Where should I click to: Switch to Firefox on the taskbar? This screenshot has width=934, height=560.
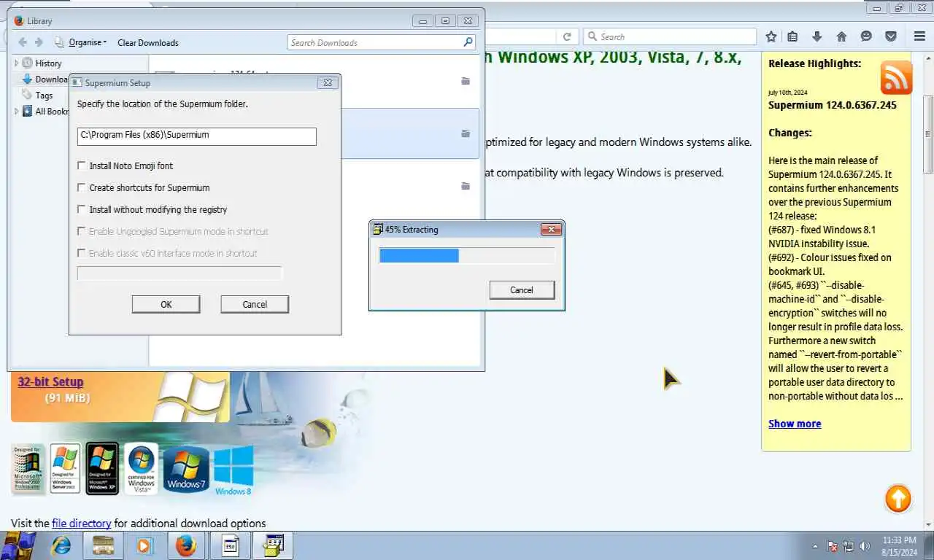(x=186, y=545)
